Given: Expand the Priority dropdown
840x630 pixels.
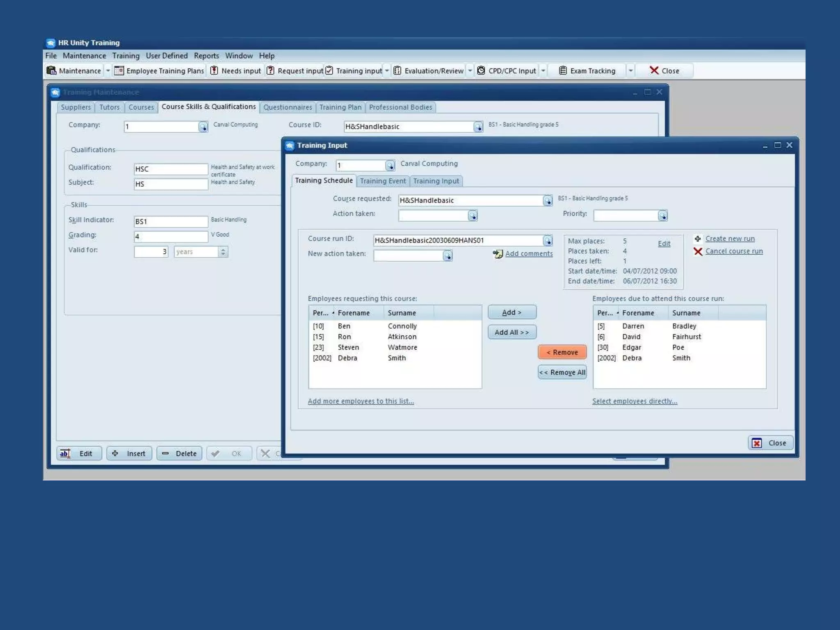Looking at the screenshot, I should click(663, 216).
